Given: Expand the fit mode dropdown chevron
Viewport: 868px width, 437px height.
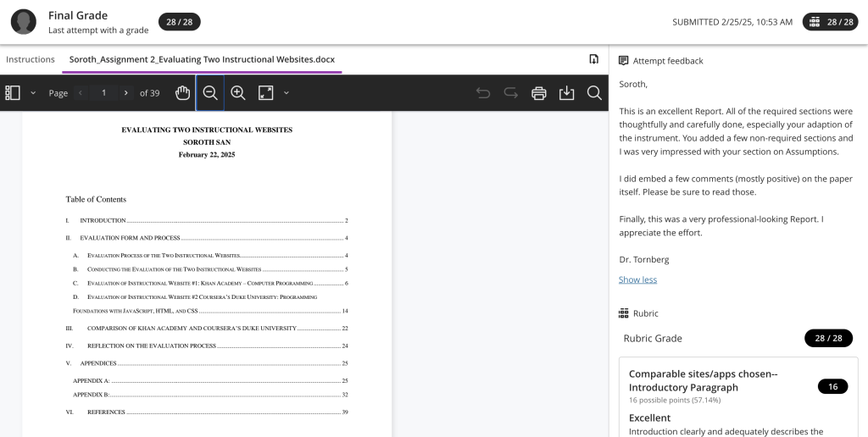Looking at the screenshot, I should coord(287,93).
